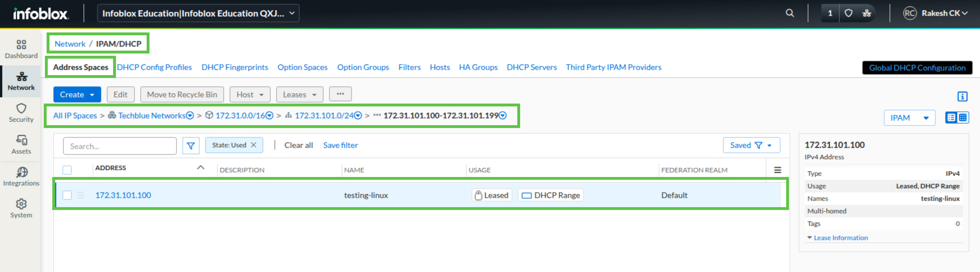
Task: Open the more actions ellipsis button
Action: (340, 94)
